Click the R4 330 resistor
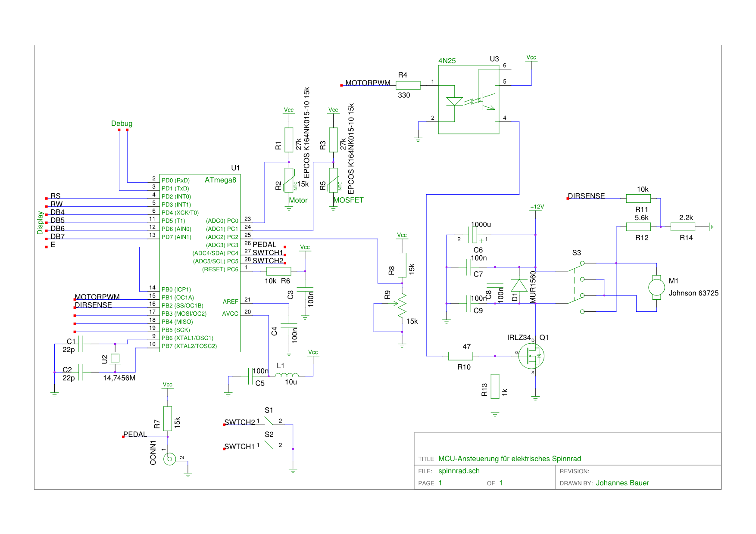Screen dimensions: 756x534 coord(408,85)
